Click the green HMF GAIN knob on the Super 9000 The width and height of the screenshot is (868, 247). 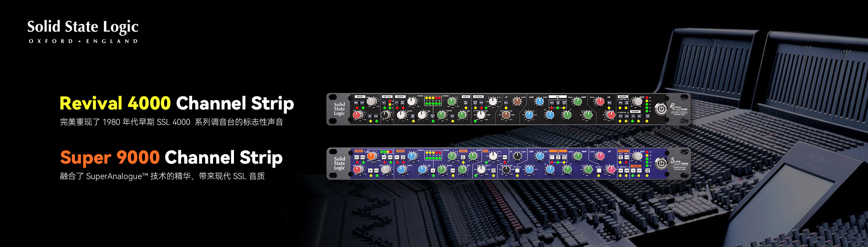(578, 156)
